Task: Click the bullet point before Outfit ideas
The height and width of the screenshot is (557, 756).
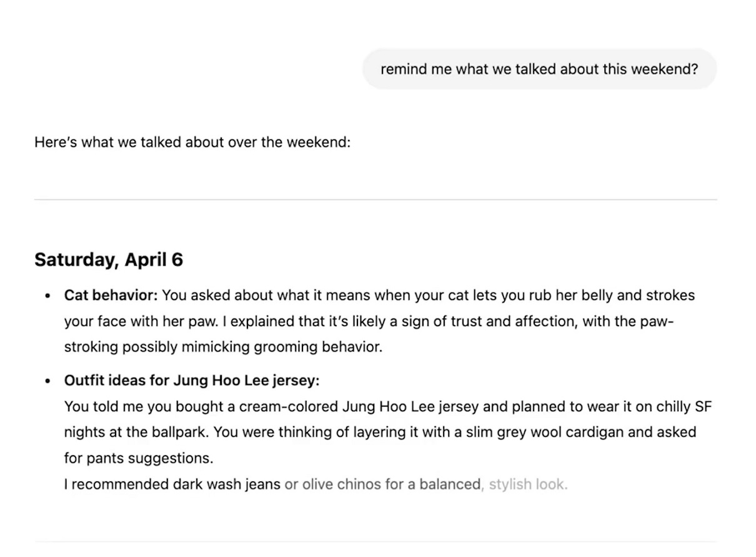Action: 47,381
